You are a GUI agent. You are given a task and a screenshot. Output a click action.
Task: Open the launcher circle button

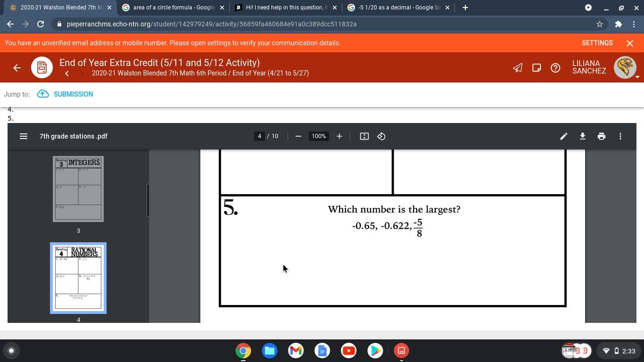[x=11, y=351]
